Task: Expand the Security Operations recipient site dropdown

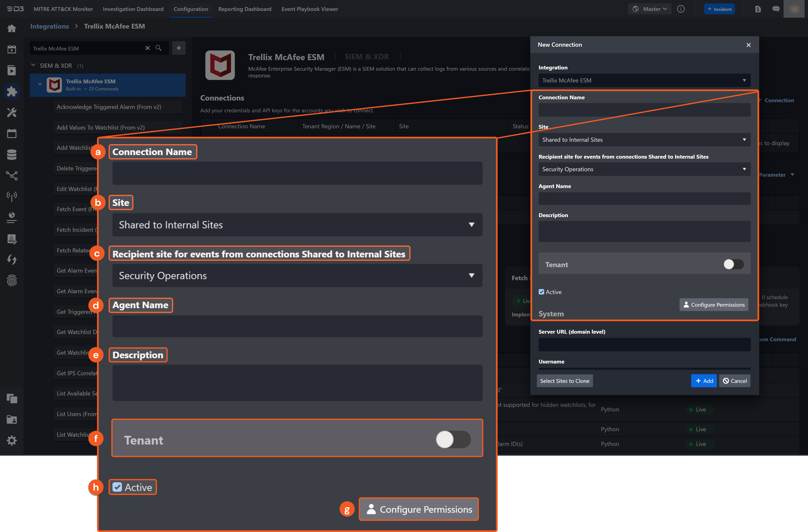Action: click(644, 169)
